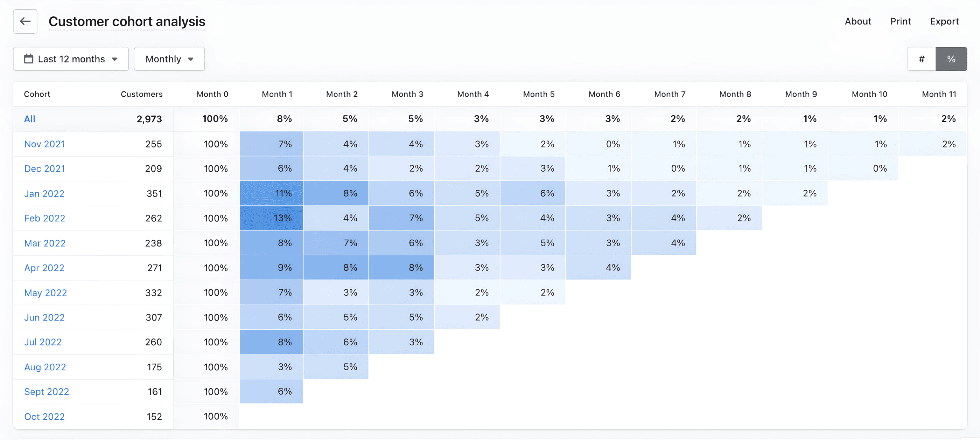Select the Jan 2022 cohort link
Viewport: 980px width, 440px height.
pos(44,193)
